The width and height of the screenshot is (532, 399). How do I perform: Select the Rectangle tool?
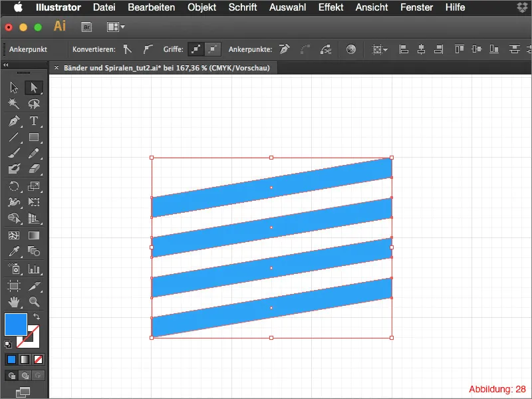(34, 137)
